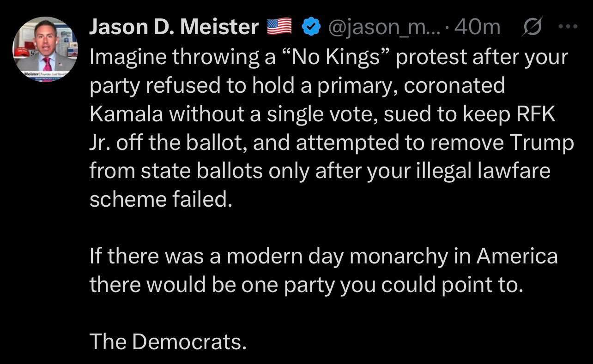Image resolution: width=593 pixels, height=364 pixels.
Task: Click the closing line "The Democrats."
Action: [166, 342]
